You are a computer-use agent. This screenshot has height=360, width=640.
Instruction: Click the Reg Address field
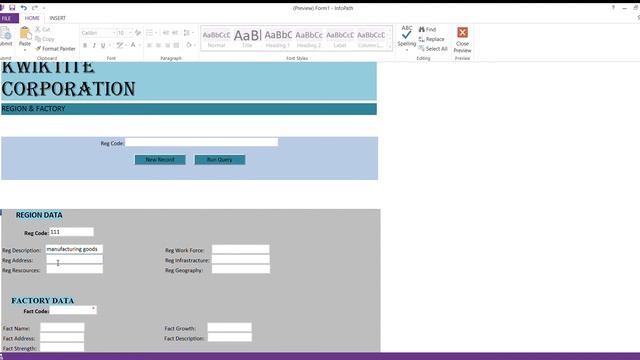[x=74, y=259]
